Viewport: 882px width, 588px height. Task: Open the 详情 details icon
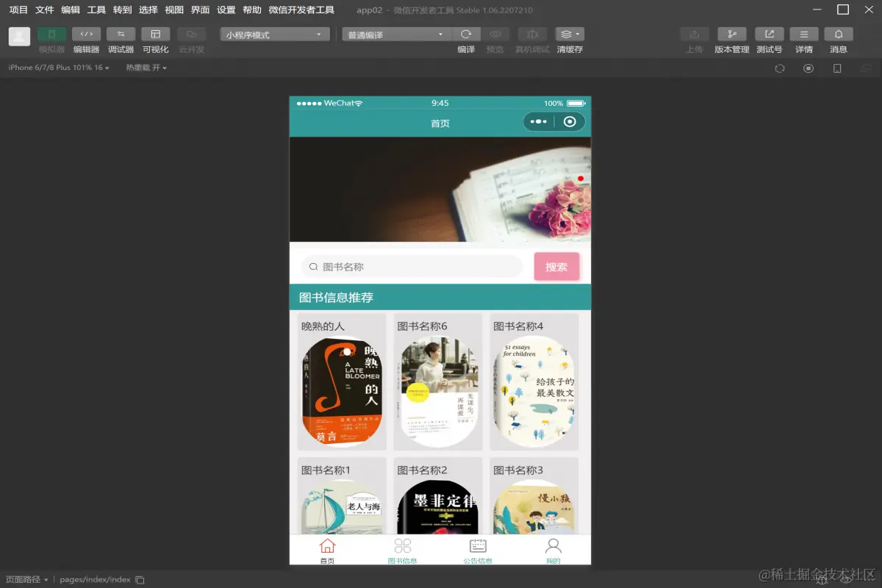tap(804, 35)
